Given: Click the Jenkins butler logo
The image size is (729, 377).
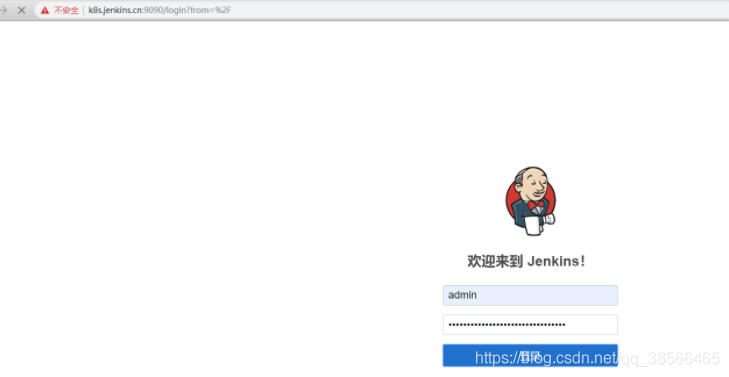Looking at the screenshot, I should (530, 201).
